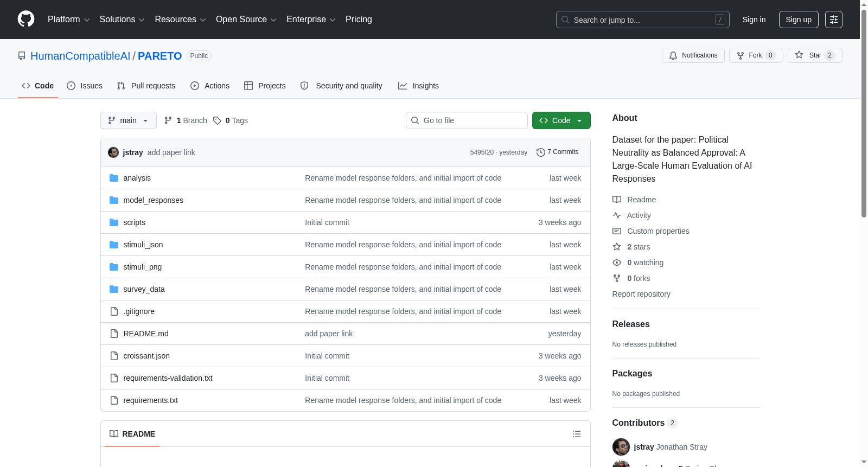Switch to the Code tab
The width and height of the screenshot is (868, 467).
[38, 86]
